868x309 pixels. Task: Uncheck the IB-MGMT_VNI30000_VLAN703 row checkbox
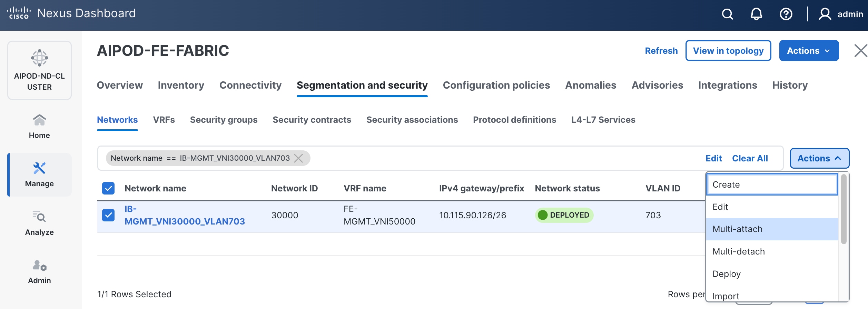tap(108, 215)
